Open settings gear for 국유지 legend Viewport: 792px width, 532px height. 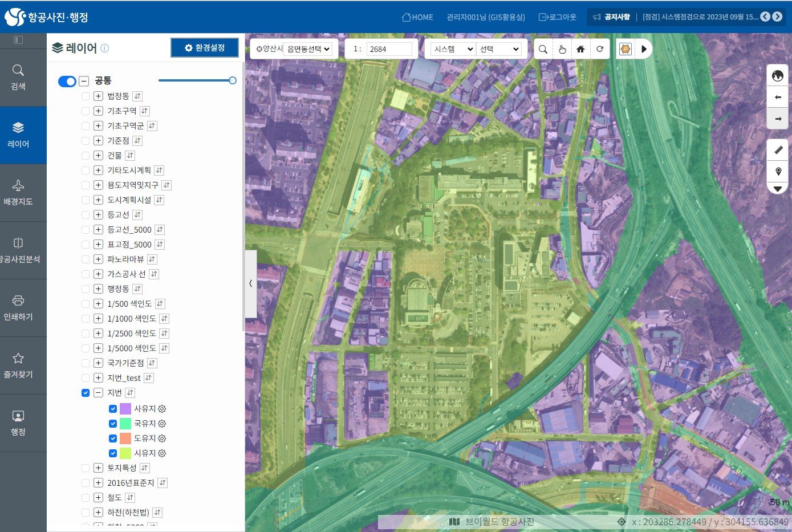point(162,424)
